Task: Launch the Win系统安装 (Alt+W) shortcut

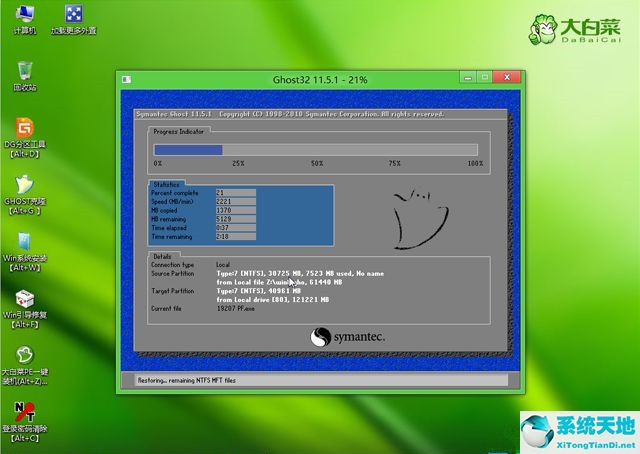Action: point(25,252)
